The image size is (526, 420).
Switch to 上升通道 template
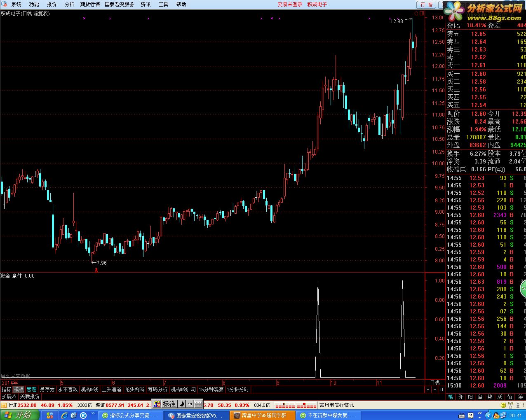click(112, 389)
